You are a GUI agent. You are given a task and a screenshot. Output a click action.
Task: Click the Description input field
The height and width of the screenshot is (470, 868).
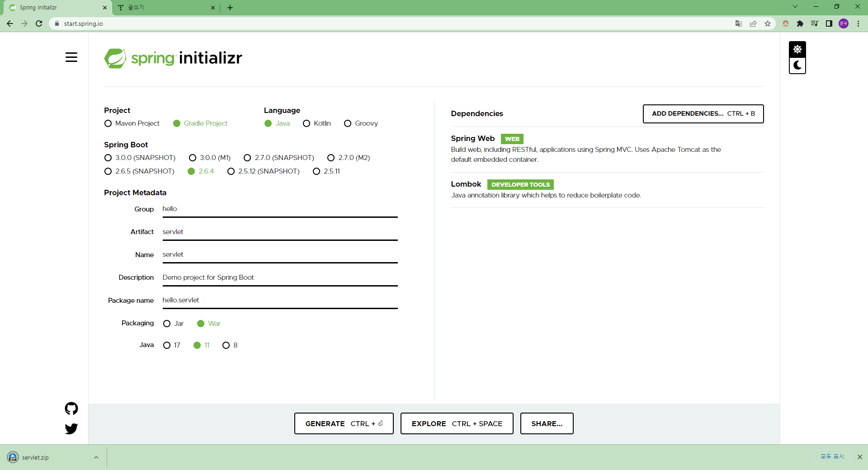click(x=280, y=278)
